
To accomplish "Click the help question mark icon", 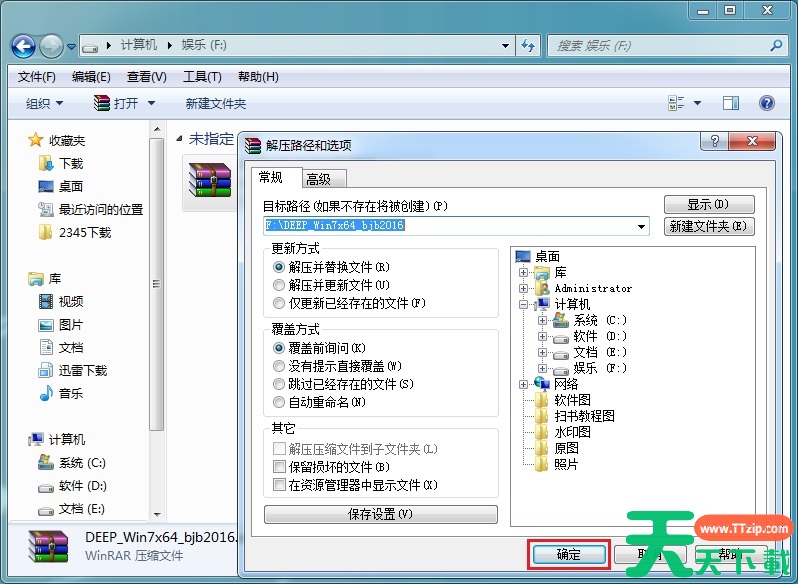I will [x=767, y=103].
